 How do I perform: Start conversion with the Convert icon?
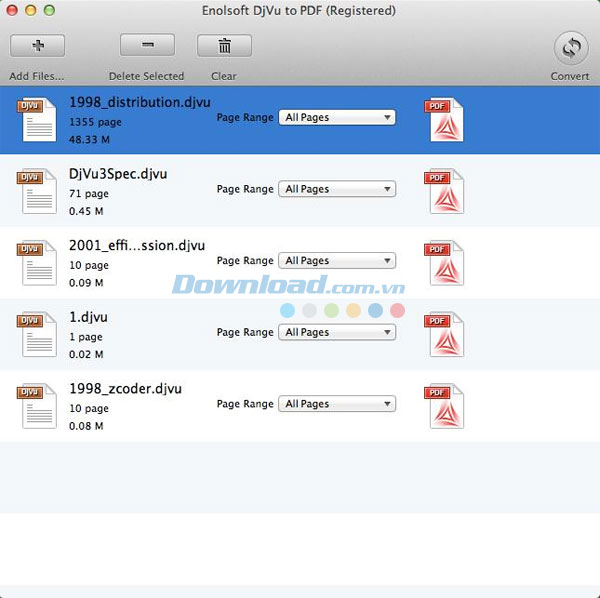571,48
